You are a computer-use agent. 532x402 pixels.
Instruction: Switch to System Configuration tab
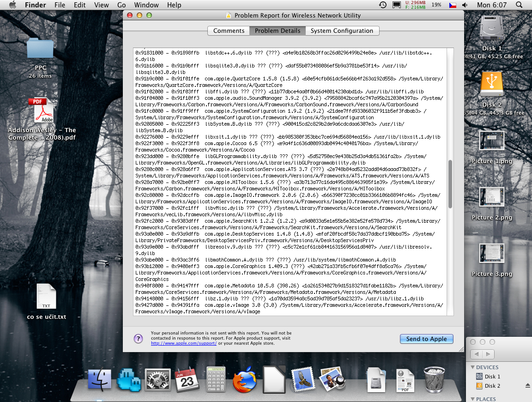pyautogui.click(x=342, y=30)
